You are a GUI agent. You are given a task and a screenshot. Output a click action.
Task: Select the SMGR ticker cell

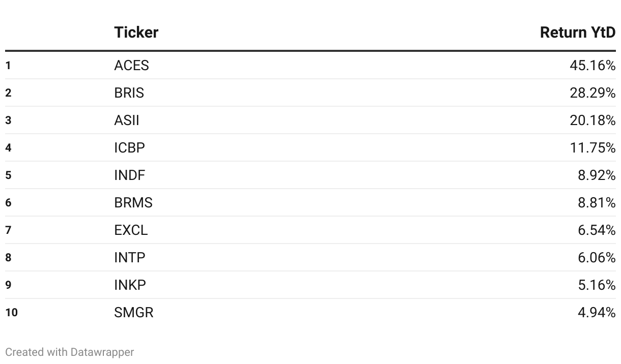point(134,313)
